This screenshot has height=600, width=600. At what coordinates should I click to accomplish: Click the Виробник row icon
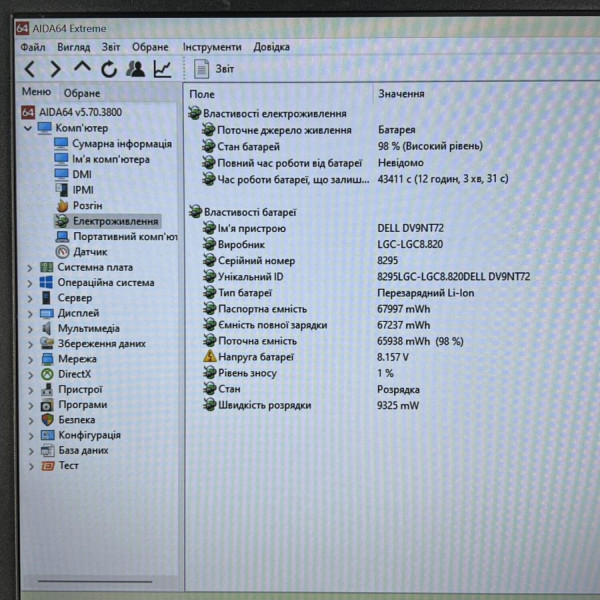pos(209,244)
